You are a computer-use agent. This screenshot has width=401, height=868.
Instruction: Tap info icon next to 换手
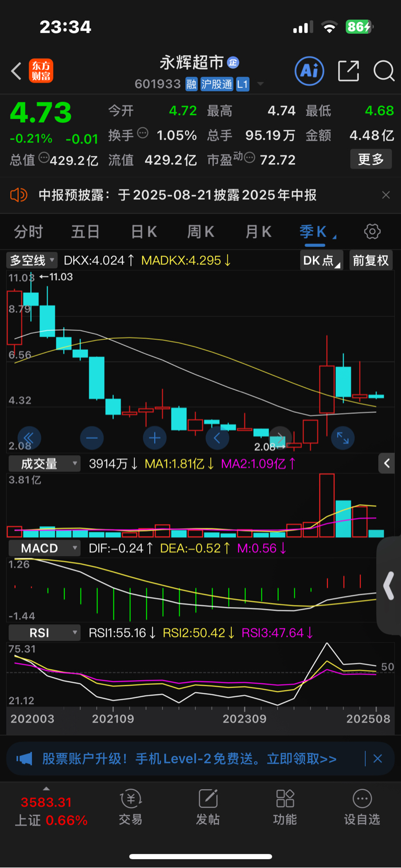143,133
